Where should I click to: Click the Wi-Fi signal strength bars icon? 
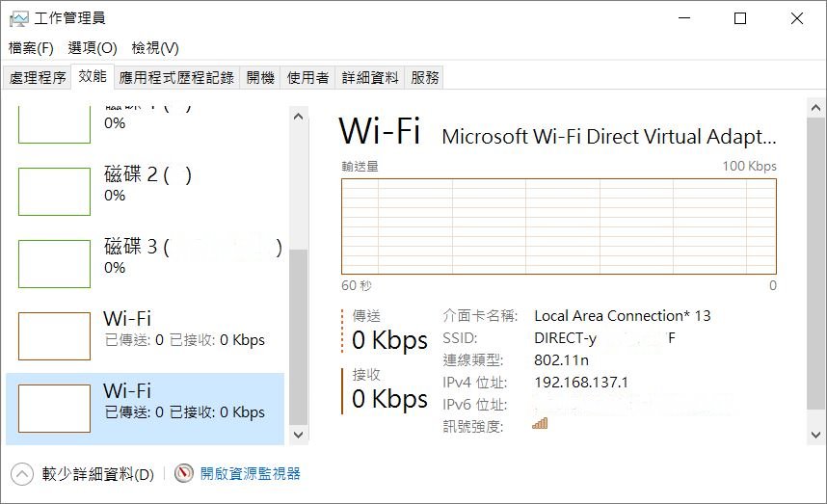[540, 423]
